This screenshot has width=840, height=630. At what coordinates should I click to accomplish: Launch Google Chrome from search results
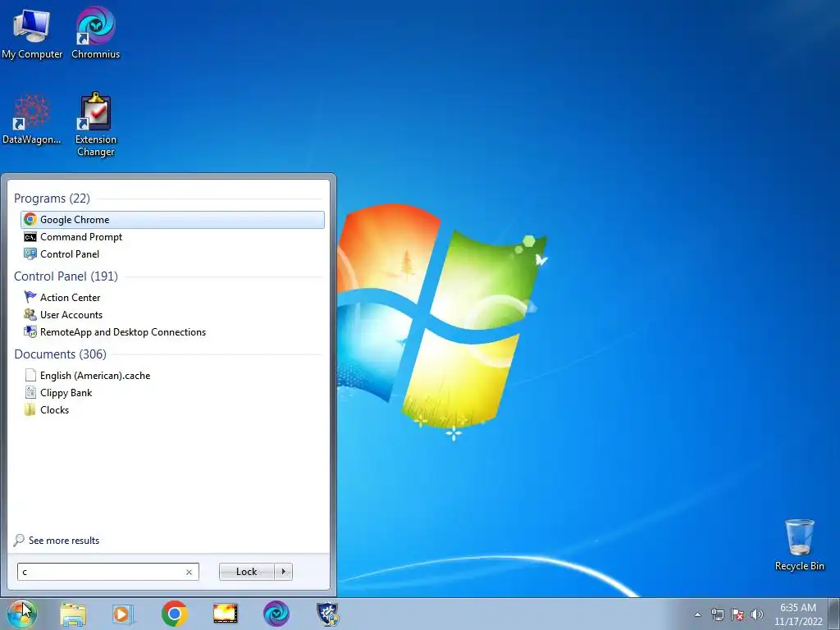click(172, 220)
